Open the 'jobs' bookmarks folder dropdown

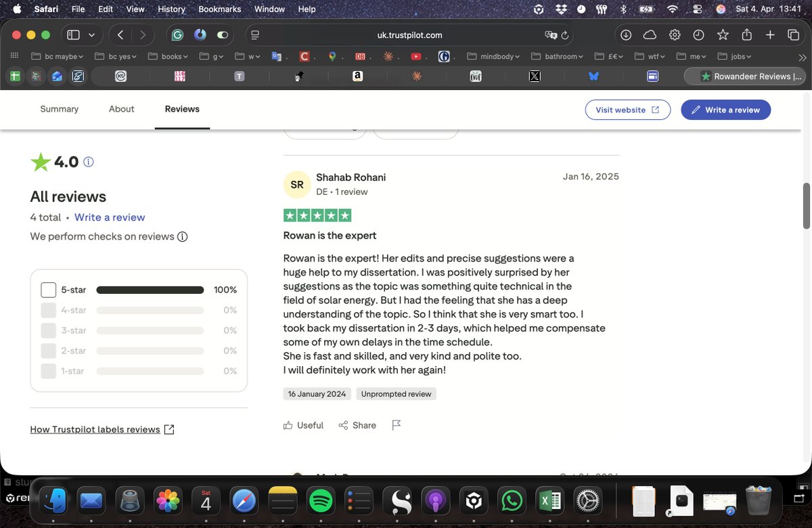coord(739,57)
